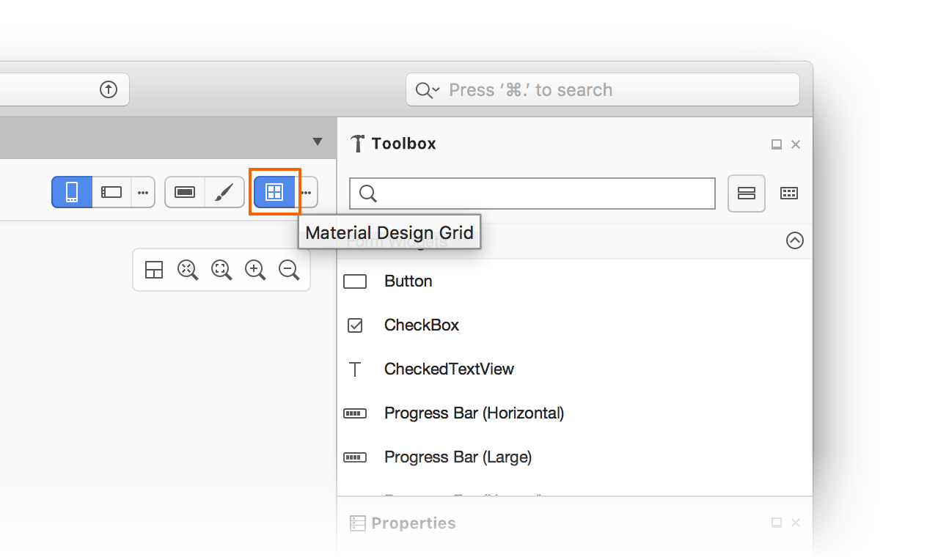This screenshot has height=560, width=949.
Task: Collapse the Form Widgets section
Action: coord(795,240)
